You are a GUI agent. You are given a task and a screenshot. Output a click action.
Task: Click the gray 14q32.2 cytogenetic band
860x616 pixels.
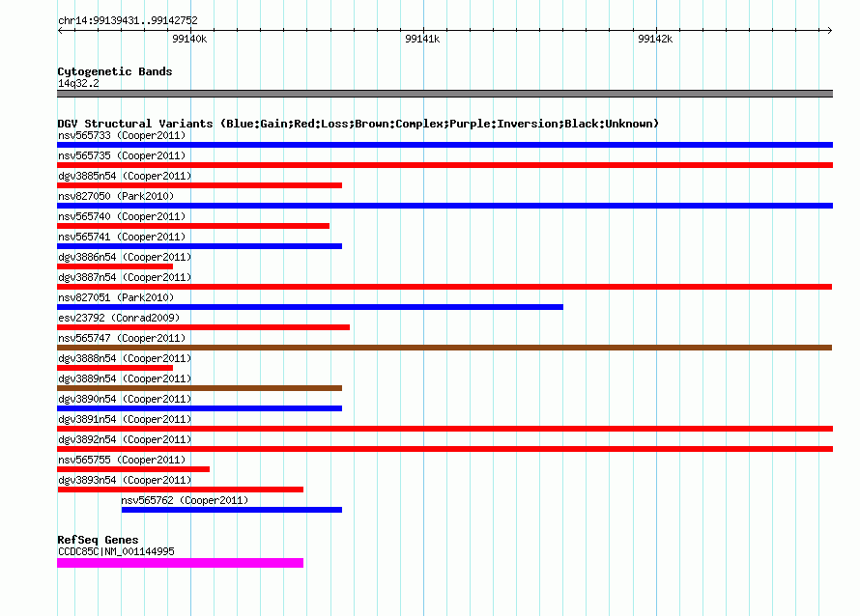(444, 95)
